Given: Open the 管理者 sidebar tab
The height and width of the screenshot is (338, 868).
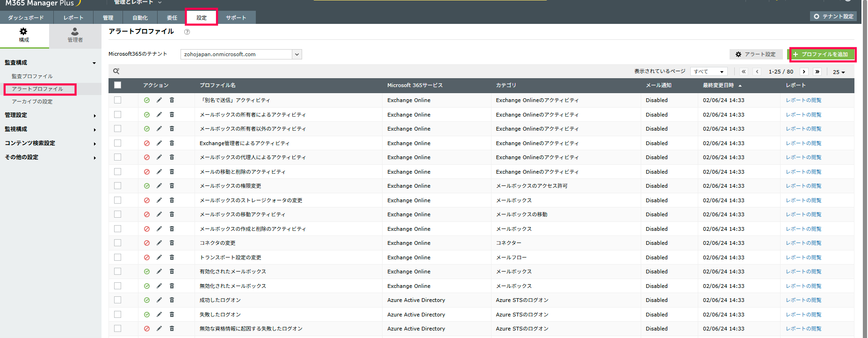Looking at the screenshot, I should [75, 35].
